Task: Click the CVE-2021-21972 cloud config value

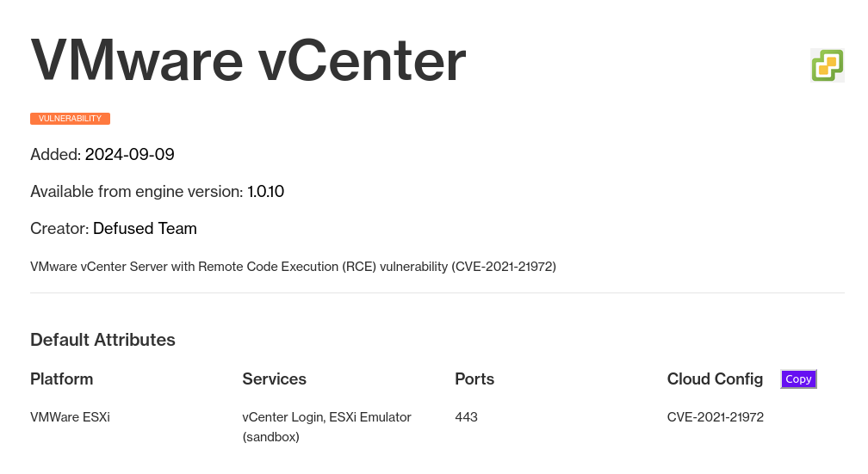Action: (x=716, y=417)
